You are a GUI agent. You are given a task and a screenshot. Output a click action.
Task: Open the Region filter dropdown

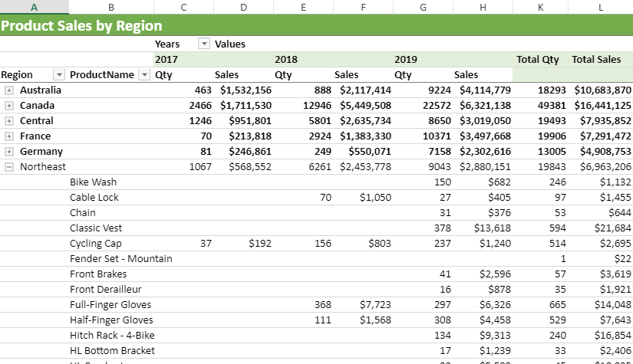59,74
